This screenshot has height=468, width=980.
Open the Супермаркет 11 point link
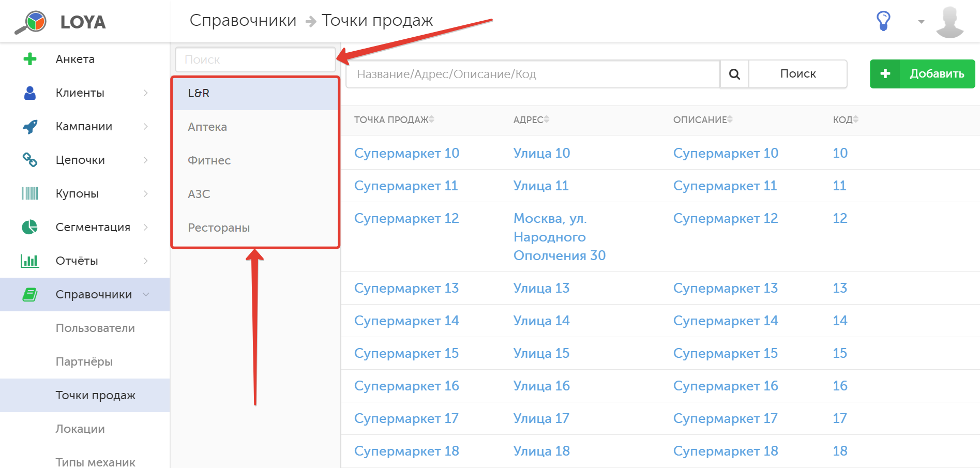click(x=406, y=186)
